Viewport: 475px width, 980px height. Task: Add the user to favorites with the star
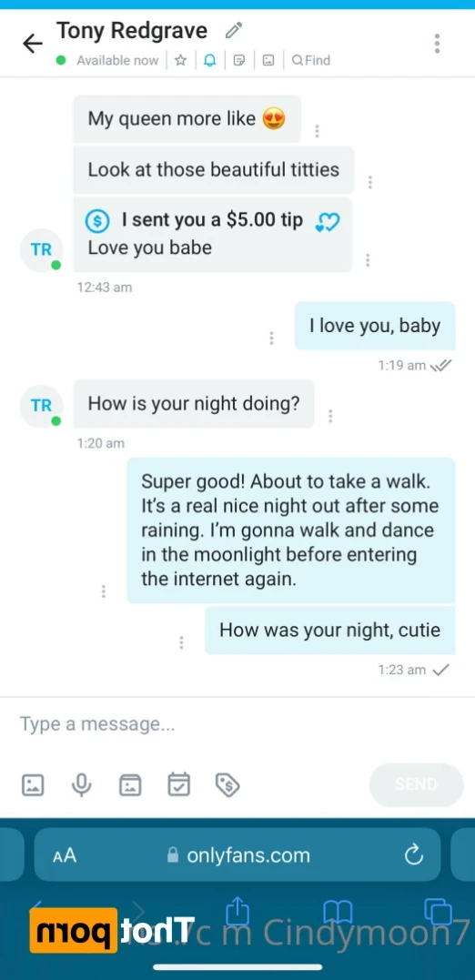[180, 61]
